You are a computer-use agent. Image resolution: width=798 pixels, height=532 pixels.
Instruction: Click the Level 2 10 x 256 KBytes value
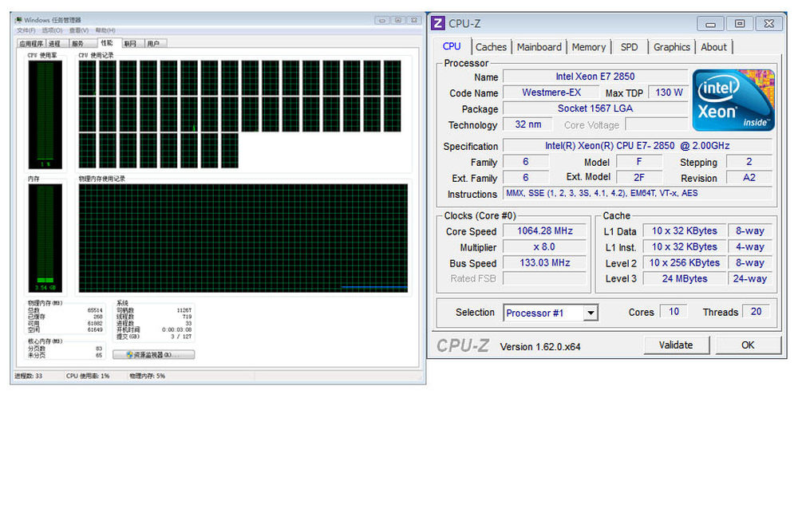point(684,263)
